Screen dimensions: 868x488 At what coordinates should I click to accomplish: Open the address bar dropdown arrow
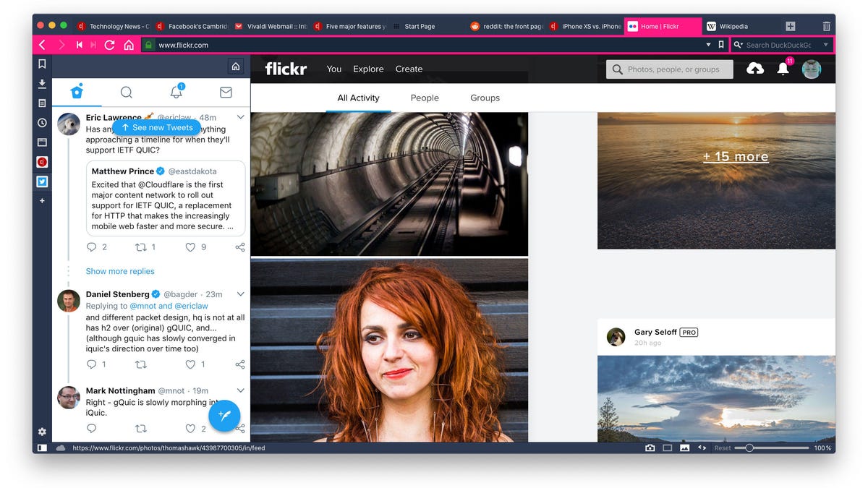pos(708,44)
